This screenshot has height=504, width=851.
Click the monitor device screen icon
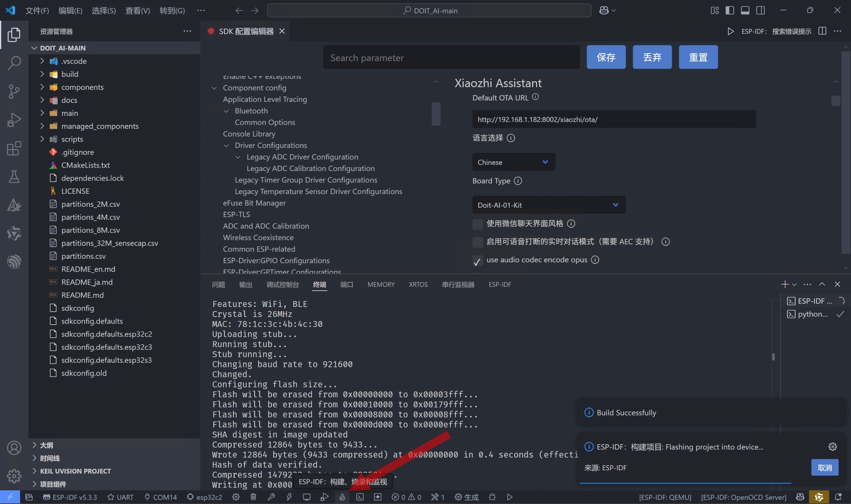[x=307, y=497]
